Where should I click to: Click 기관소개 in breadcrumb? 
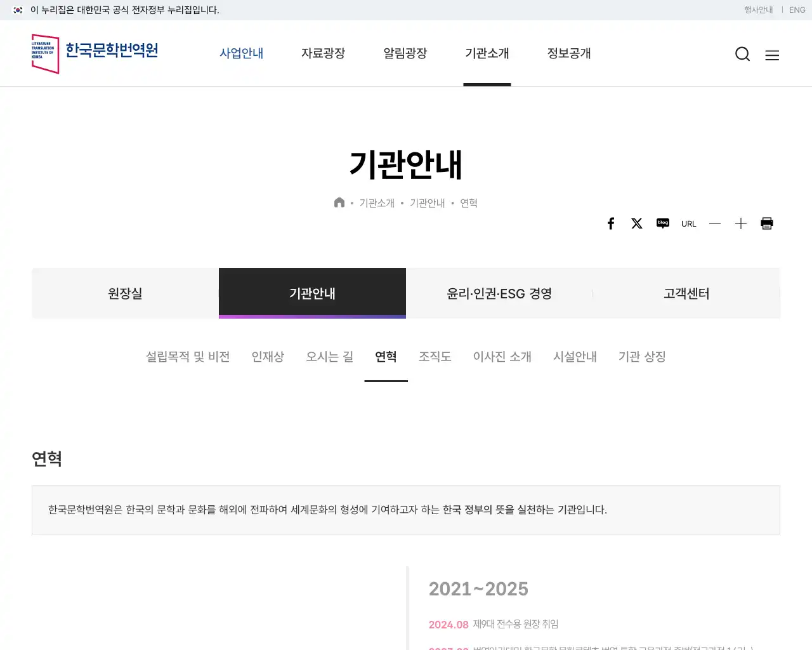coord(377,203)
